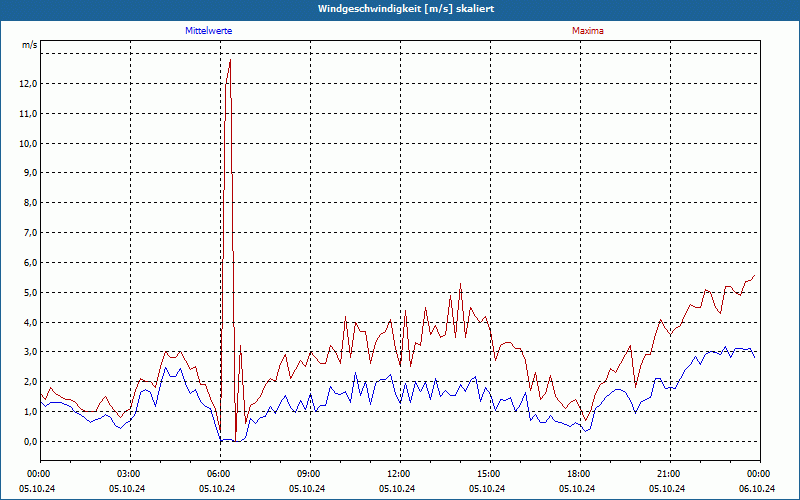This screenshot has height=500, width=800.
Task: Click the m/s unit label
Action: (29, 45)
